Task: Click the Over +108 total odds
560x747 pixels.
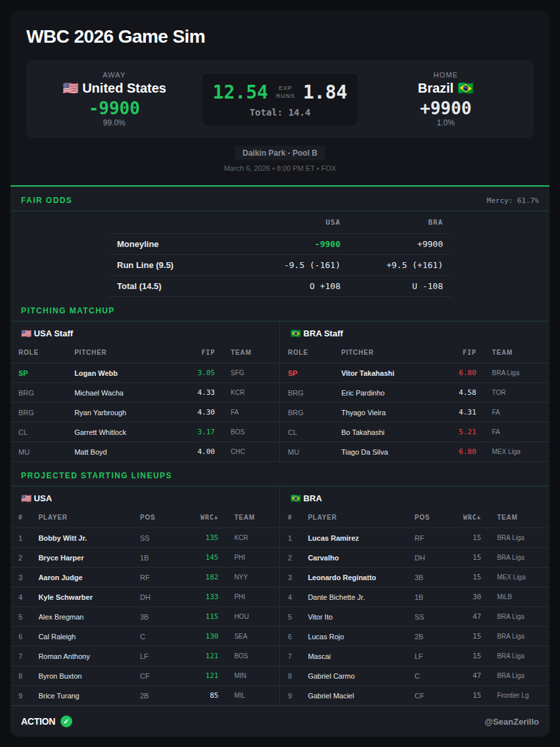Action: (x=325, y=286)
